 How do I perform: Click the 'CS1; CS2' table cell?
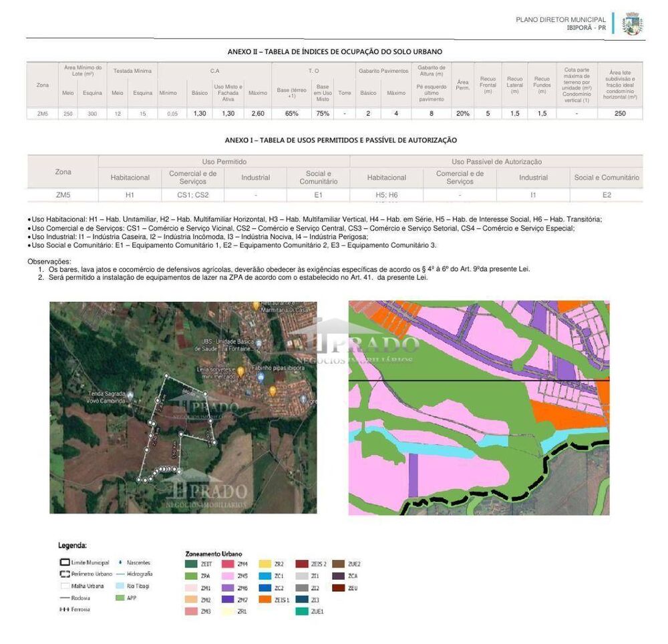[193, 195]
